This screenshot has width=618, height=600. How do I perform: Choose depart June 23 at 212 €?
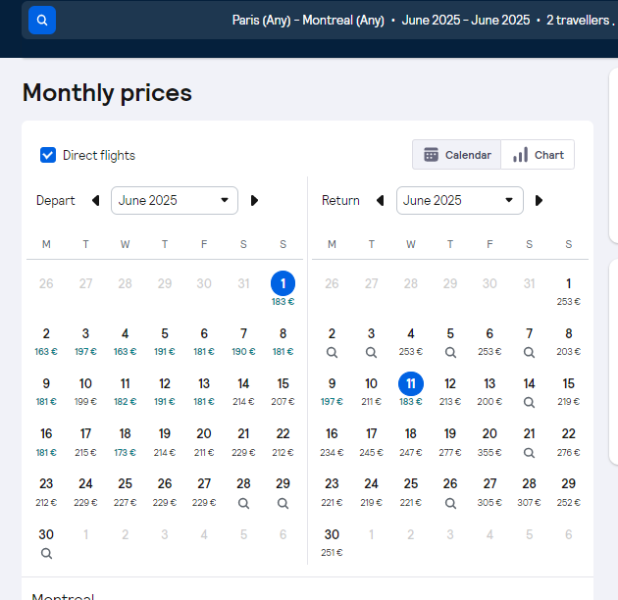(x=46, y=492)
